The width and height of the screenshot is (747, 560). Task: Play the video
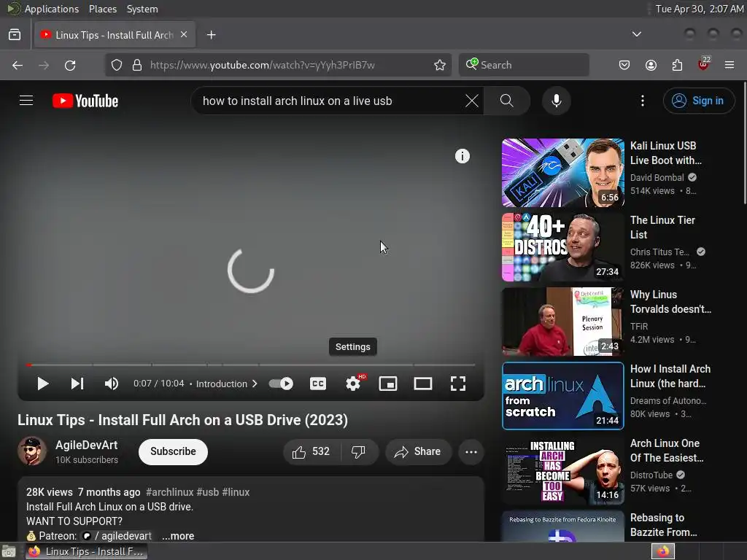(x=42, y=384)
